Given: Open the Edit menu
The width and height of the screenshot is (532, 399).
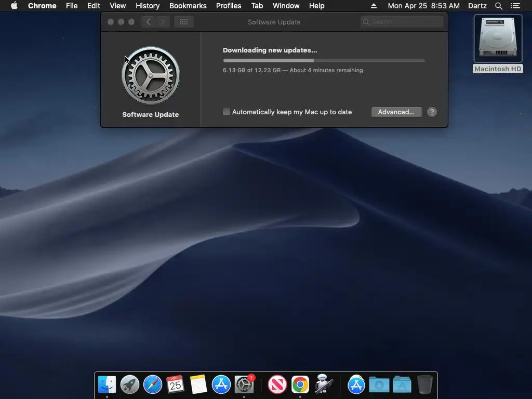Looking at the screenshot, I should coord(94,6).
